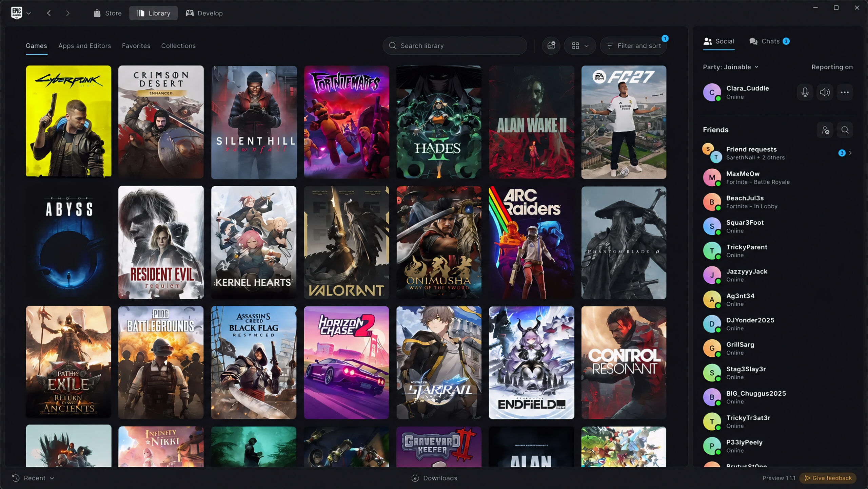Click the Search library field
The image size is (868, 489).
click(x=455, y=46)
